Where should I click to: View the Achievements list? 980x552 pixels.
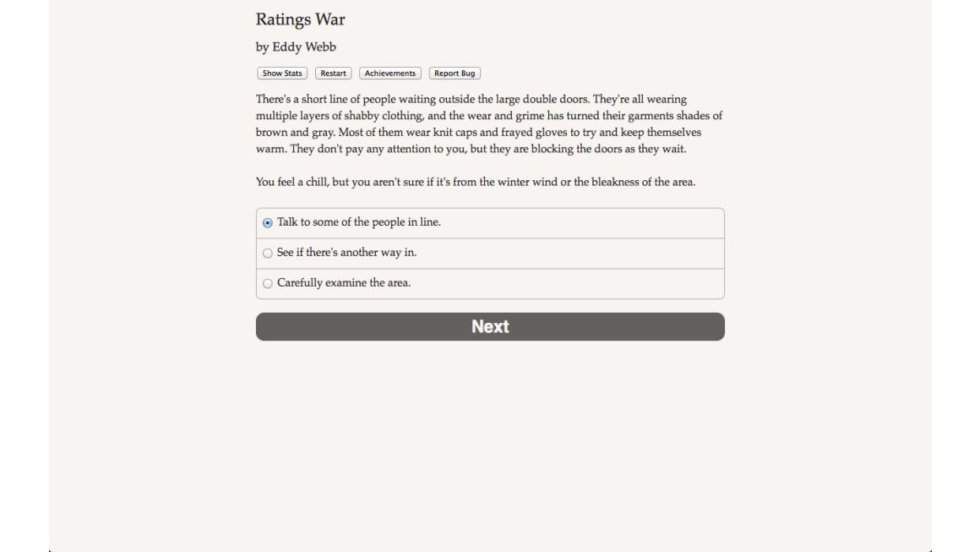click(x=390, y=74)
